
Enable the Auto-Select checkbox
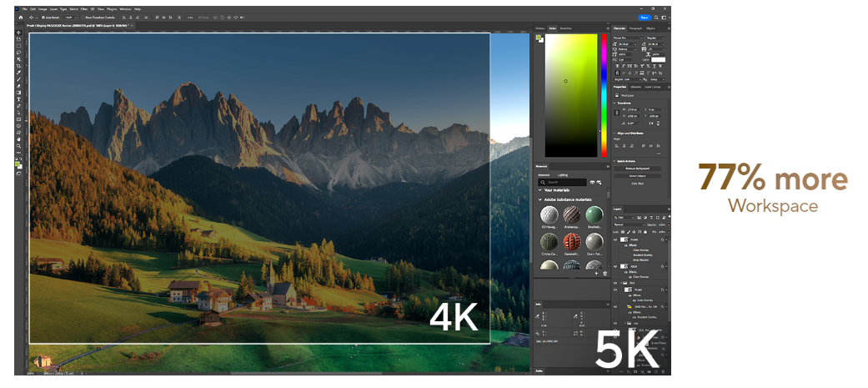[43, 17]
